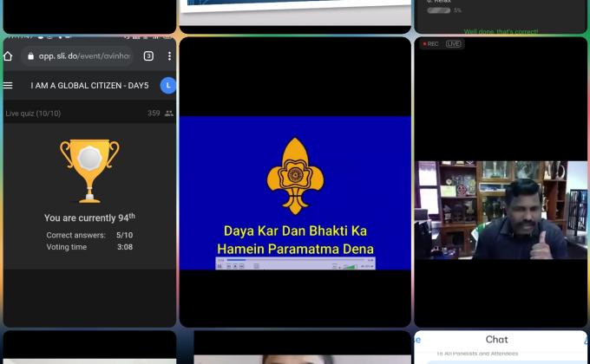Image resolution: width=590 pixels, height=364 pixels.
Task: Click the stop button in the media player
Action: (x=235, y=266)
